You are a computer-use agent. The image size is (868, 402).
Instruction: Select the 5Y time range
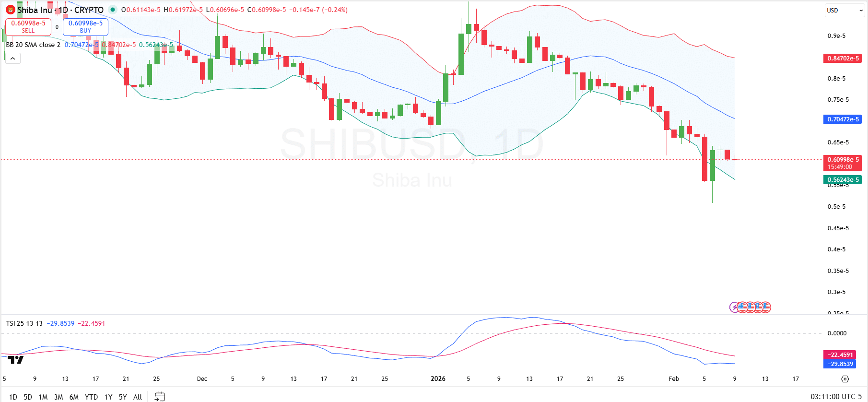click(123, 397)
